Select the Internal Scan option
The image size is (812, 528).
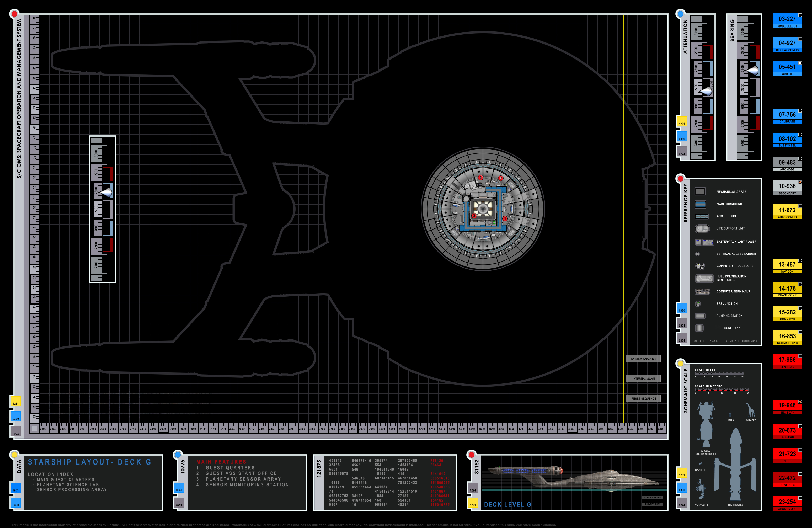(x=643, y=378)
